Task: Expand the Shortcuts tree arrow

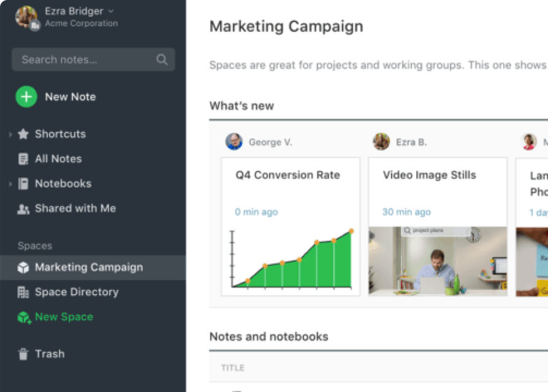Action: click(x=10, y=134)
